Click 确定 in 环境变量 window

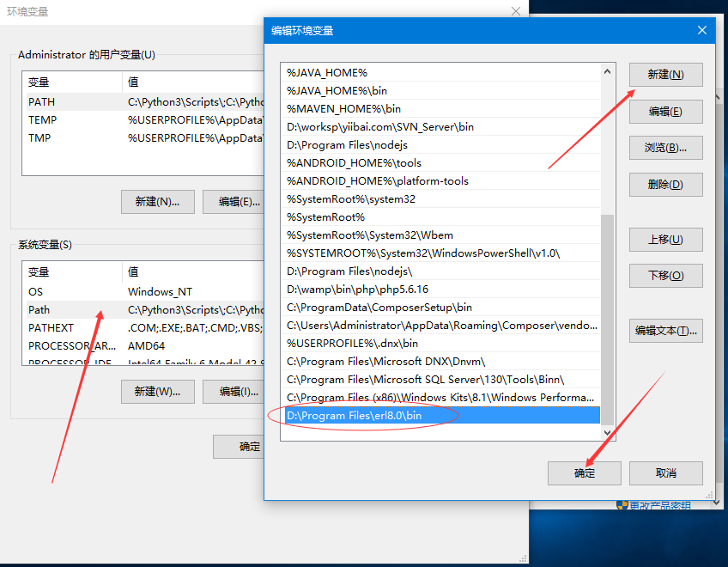[x=239, y=447]
